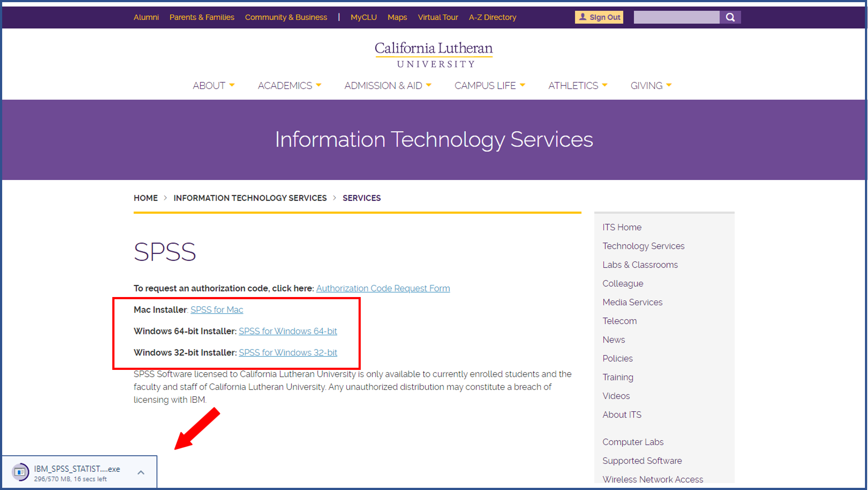Expand the ADMISSION & AID dropdown menu
This screenshot has height=490, width=868.
[388, 86]
